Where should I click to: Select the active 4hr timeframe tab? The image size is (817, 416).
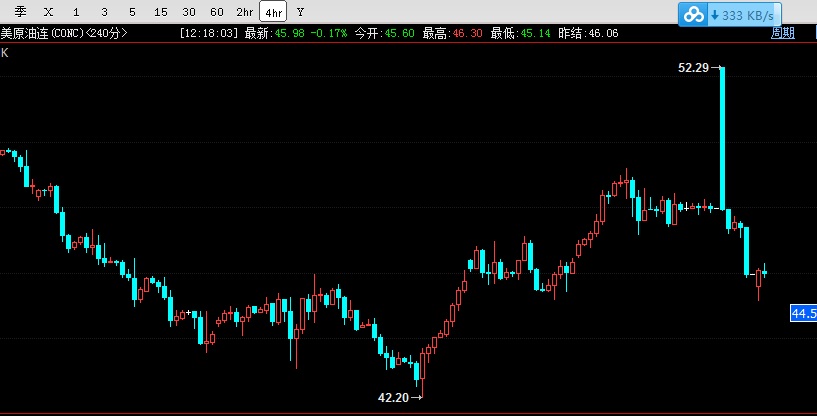coord(273,12)
